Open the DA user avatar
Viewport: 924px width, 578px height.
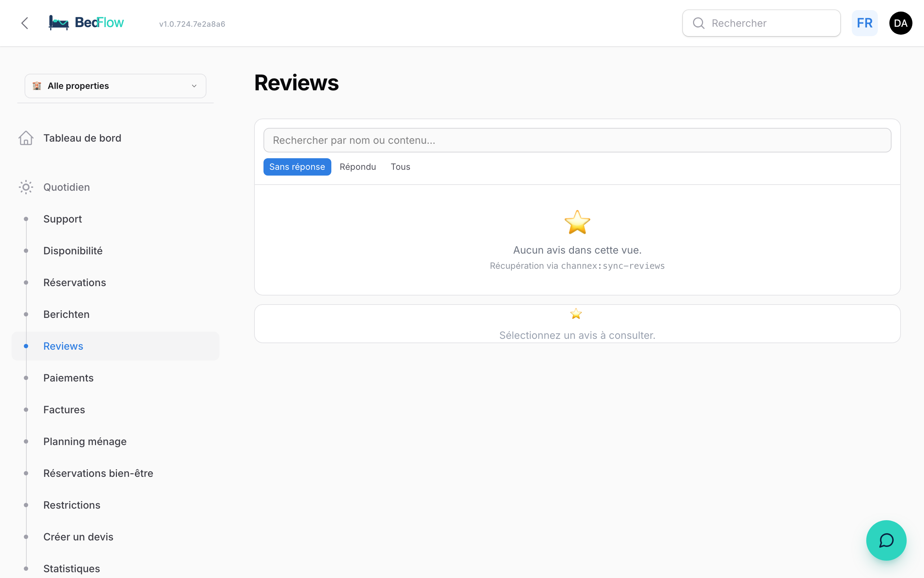(x=900, y=23)
